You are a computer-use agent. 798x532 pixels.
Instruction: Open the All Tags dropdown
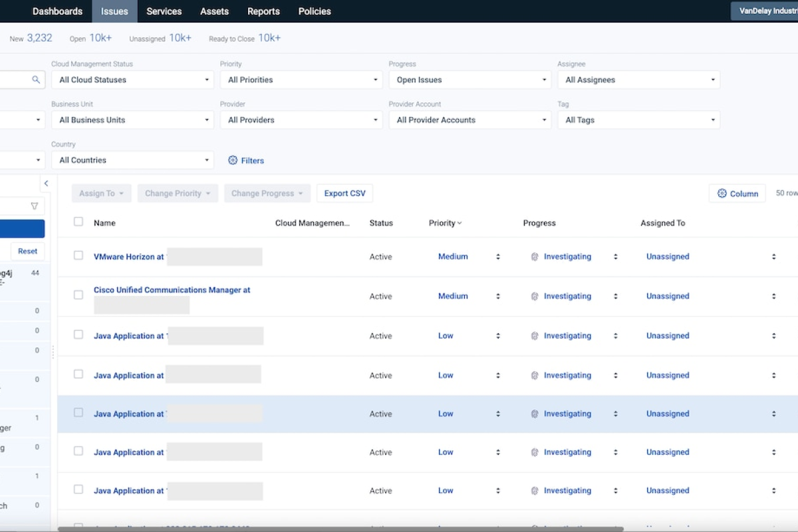(638, 120)
